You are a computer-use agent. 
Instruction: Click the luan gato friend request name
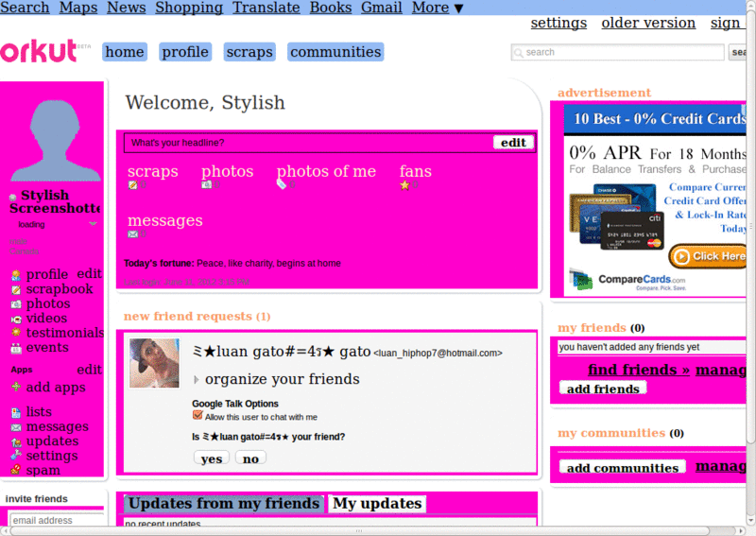pos(282,352)
